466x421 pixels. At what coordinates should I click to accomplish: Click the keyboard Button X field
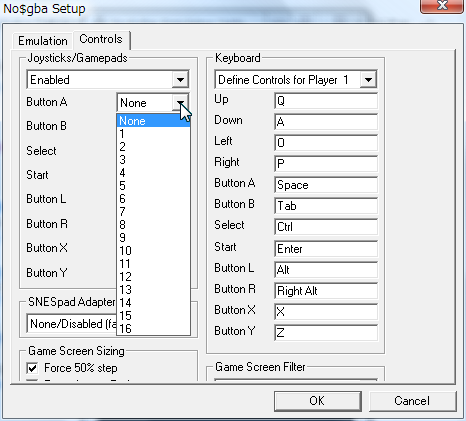pyautogui.click(x=326, y=312)
